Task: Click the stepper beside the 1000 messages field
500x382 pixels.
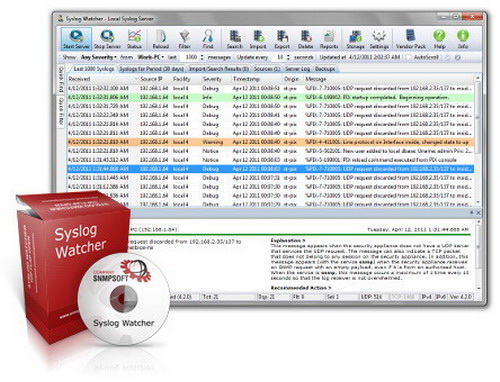Action: click(x=202, y=57)
